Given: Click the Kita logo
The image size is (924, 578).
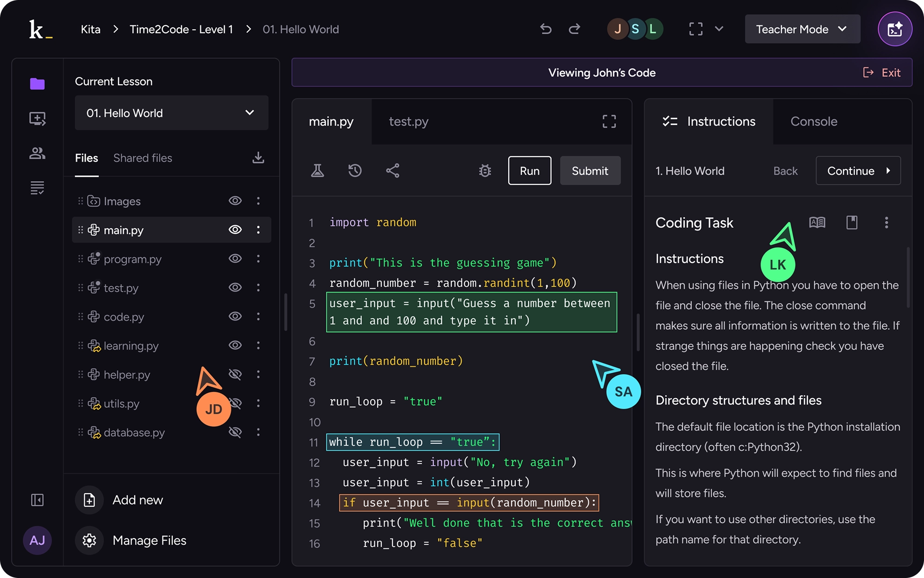Looking at the screenshot, I should point(41,29).
